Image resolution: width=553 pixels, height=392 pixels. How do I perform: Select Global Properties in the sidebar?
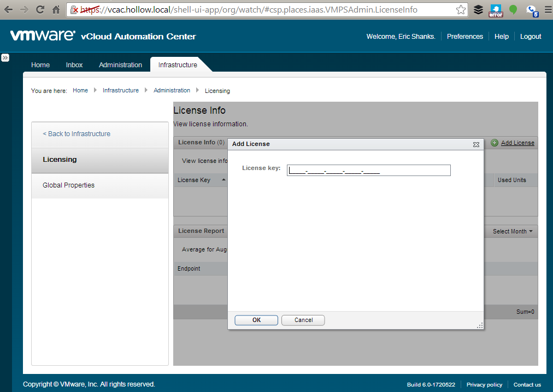[x=68, y=185]
